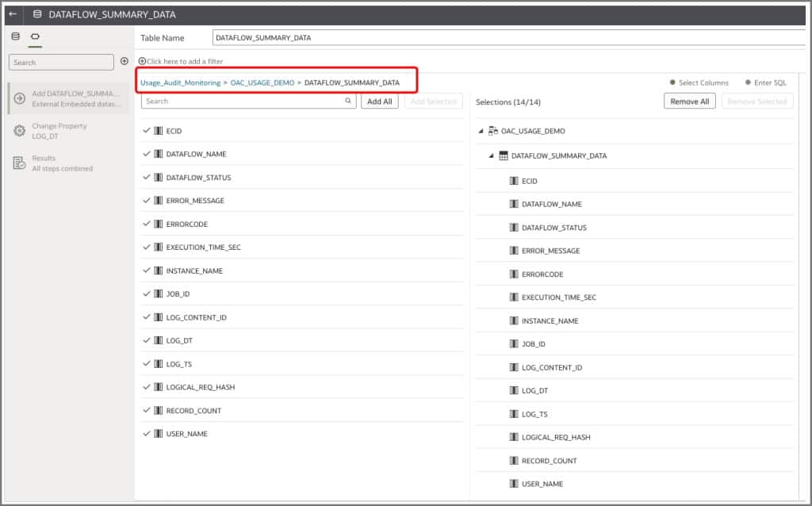
Task: Click the add step plus icon beside Search
Action: [124, 62]
